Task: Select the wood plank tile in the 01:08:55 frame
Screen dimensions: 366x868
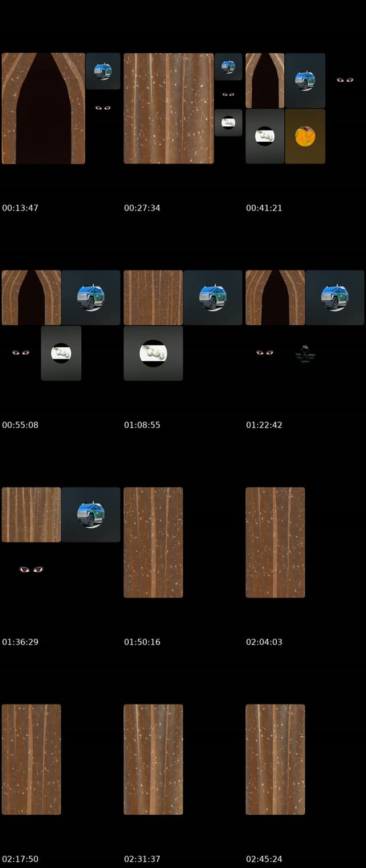Action: coord(153,298)
